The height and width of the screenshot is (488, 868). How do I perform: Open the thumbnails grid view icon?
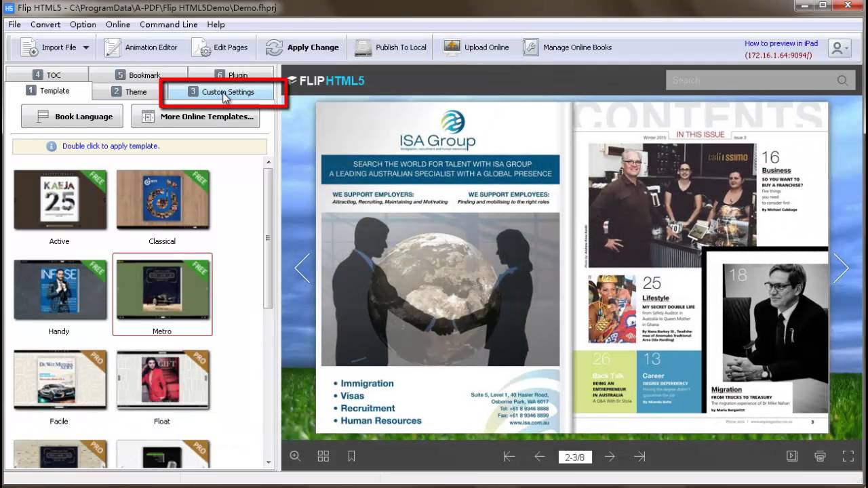323,456
